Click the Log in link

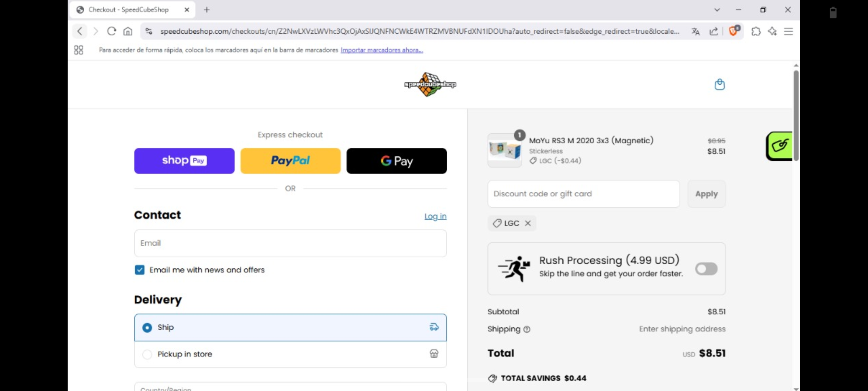click(x=435, y=216)
